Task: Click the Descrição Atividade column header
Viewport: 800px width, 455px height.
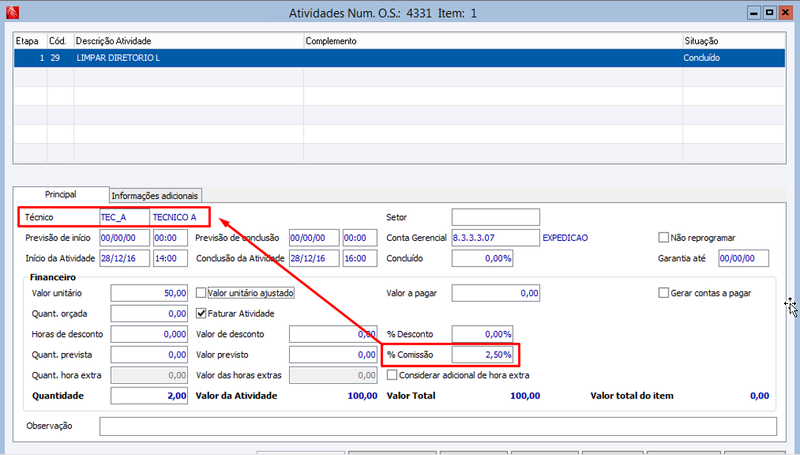Action: (x=189, y=41)
